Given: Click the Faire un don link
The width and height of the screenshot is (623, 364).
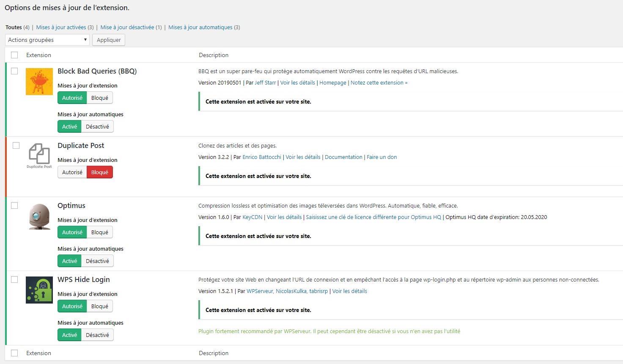Looking at the screenshot, I should click(x=382, y=157).
